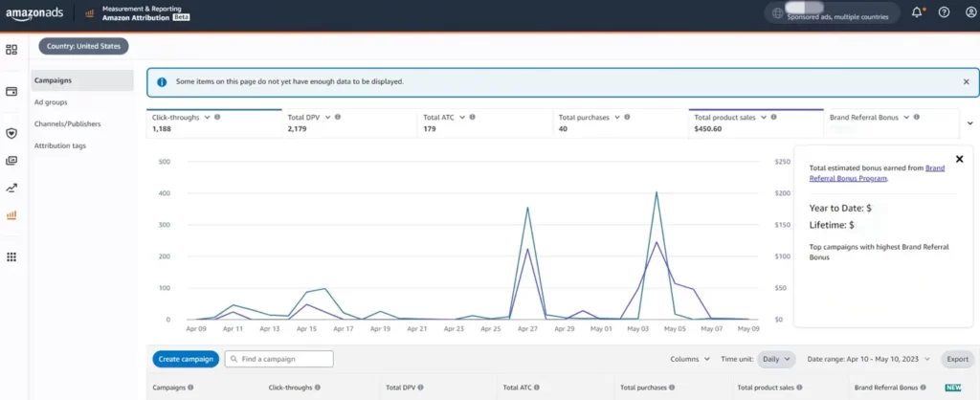Image resolution: width=980 pixels, height=400 pixels.
Task: Click into the Find a campaign search field
Action: (278, 360)
